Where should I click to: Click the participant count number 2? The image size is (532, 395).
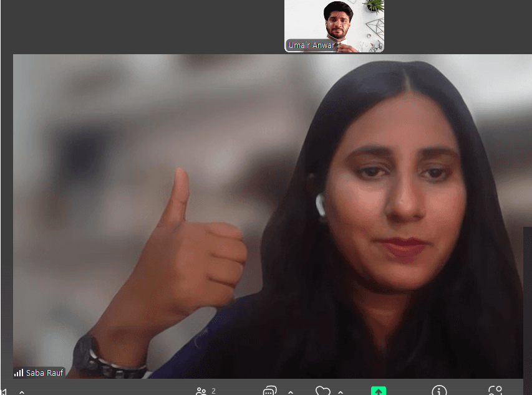213,391
